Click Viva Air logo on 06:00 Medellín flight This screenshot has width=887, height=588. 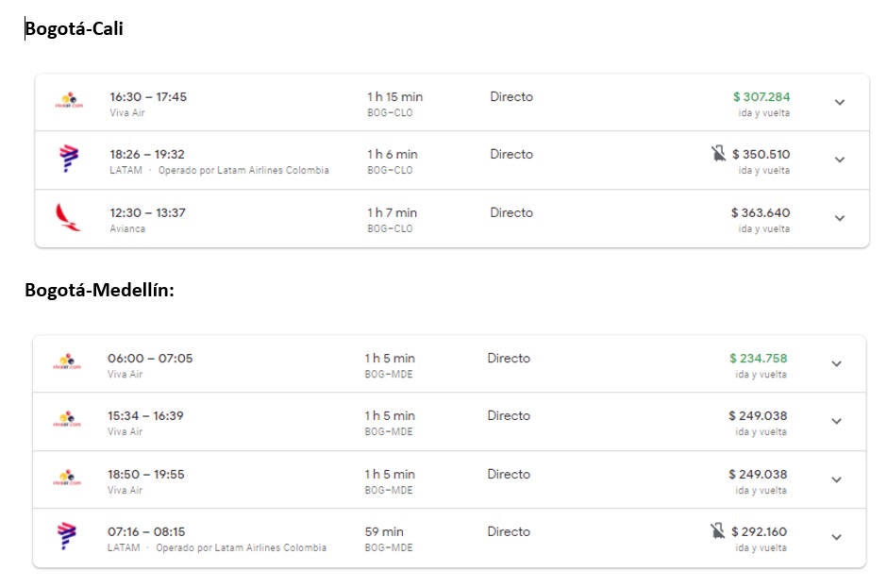click(66, 361)
